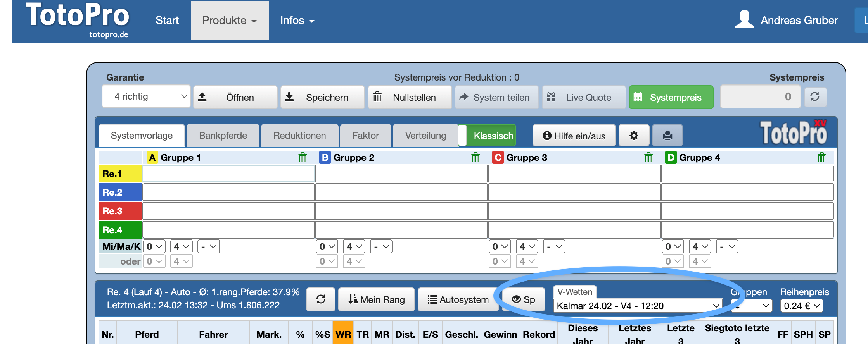Click the Systempreis value field
Screen dimensions: 868x344
[x=760, y=97]
